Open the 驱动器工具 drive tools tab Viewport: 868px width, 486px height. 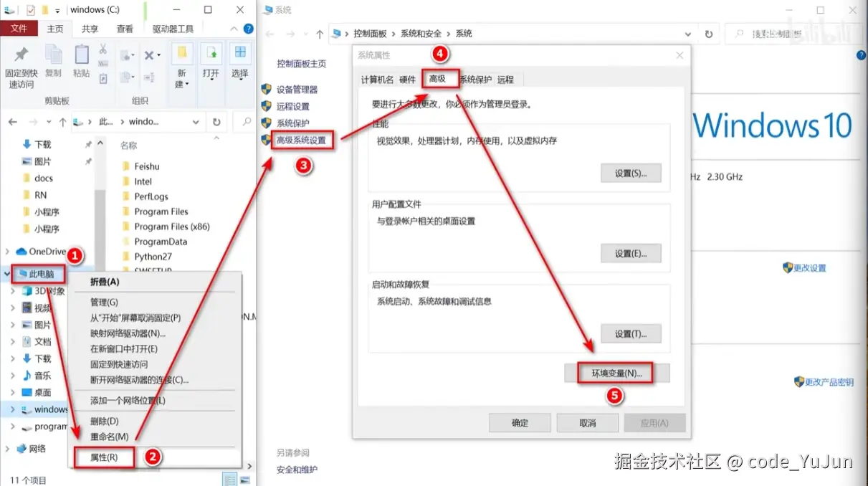click(x=173, y=29)
